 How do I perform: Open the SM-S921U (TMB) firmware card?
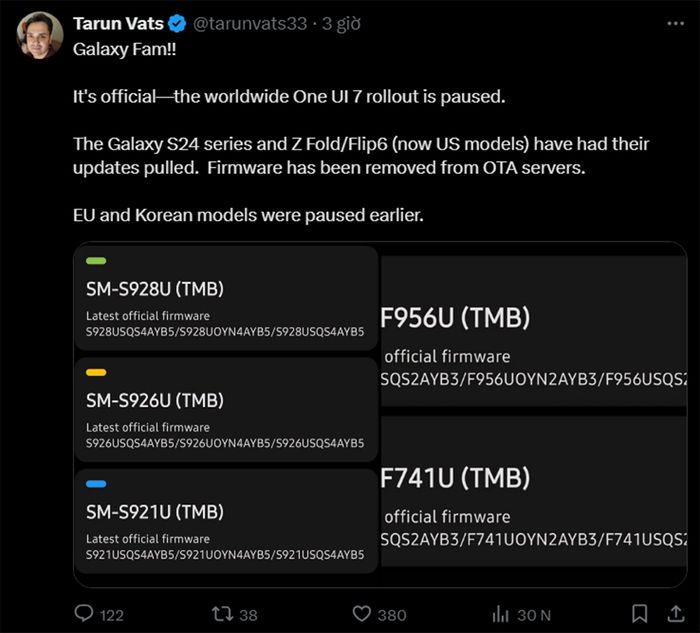[226, 521]
